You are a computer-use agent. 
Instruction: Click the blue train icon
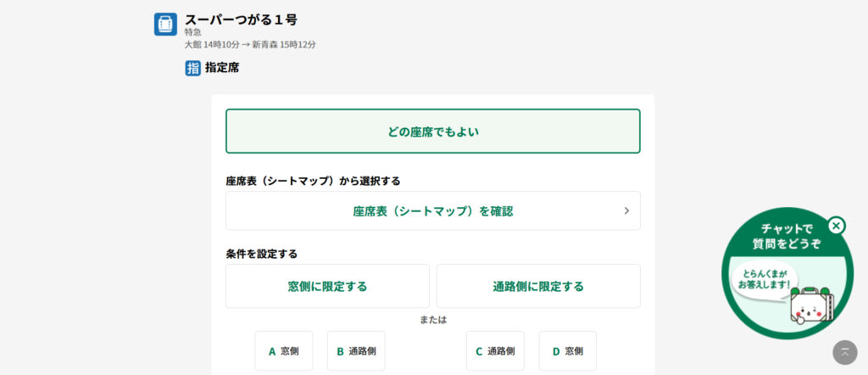pos(165,24)
